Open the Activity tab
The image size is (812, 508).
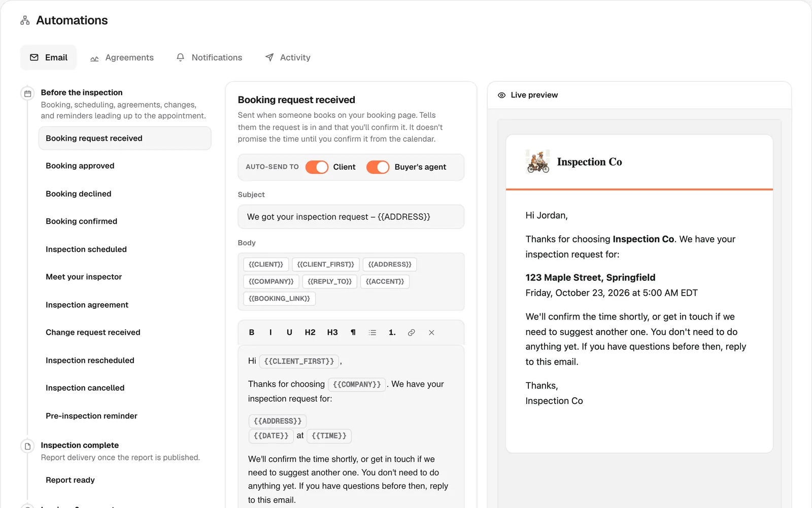click(288, 57)
